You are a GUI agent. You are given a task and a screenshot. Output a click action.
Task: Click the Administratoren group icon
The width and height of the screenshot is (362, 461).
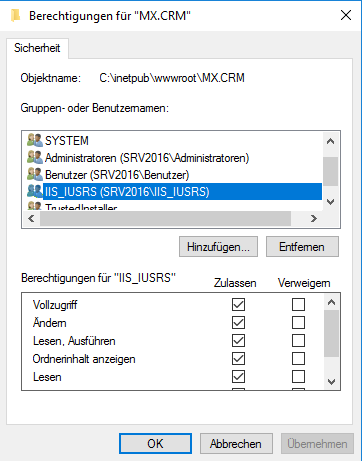(x=35, y=158)
